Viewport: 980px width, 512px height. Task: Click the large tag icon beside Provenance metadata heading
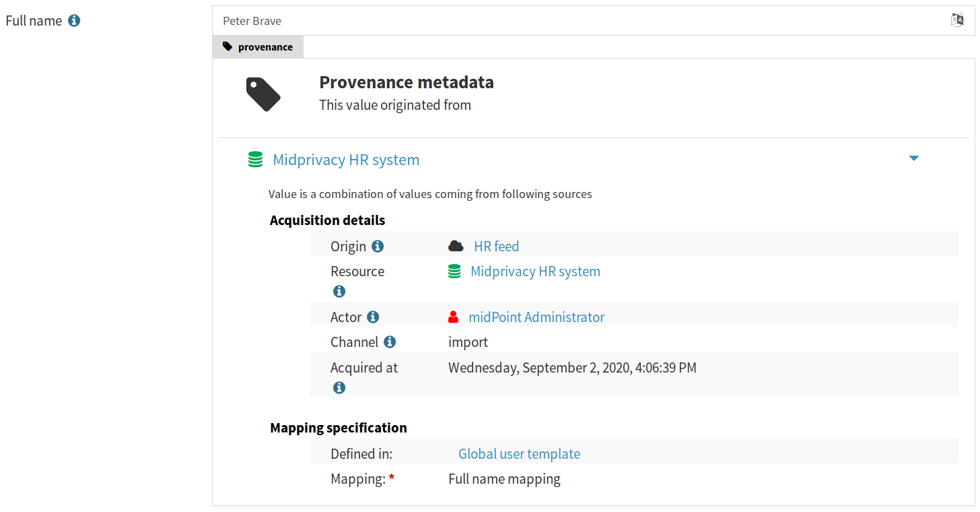(x=263, y=94)
